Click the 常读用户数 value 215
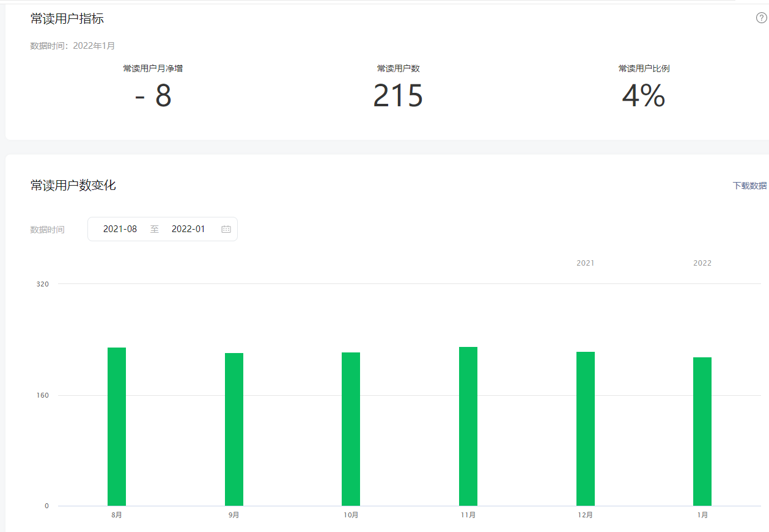Viewport: 769px width, 532px height. tap(398, 96)
